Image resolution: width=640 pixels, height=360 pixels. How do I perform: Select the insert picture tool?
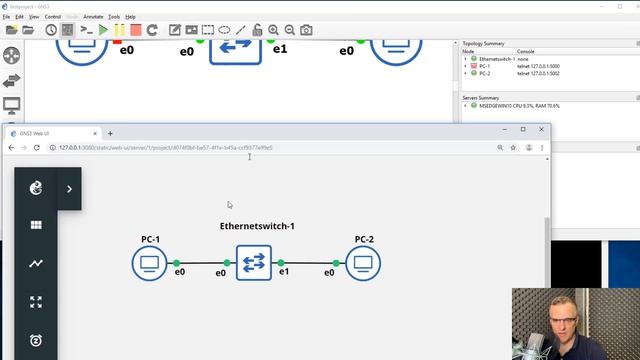pyautogui.click(x=191, y=30)
